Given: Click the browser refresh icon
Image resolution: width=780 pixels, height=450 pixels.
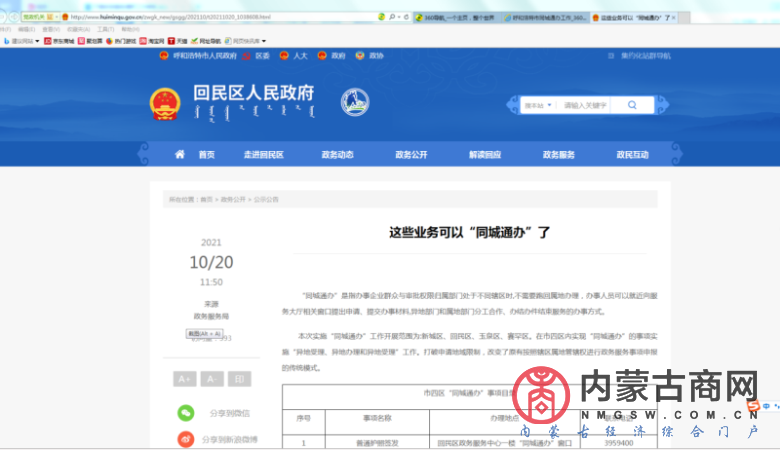Looking at the screenshot, I should (406, 17).
